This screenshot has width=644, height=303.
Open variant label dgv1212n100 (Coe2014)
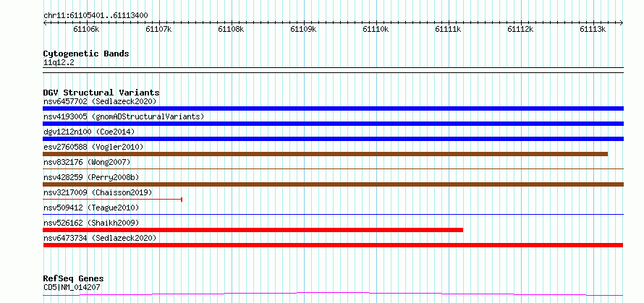click(x=89, y=132)
